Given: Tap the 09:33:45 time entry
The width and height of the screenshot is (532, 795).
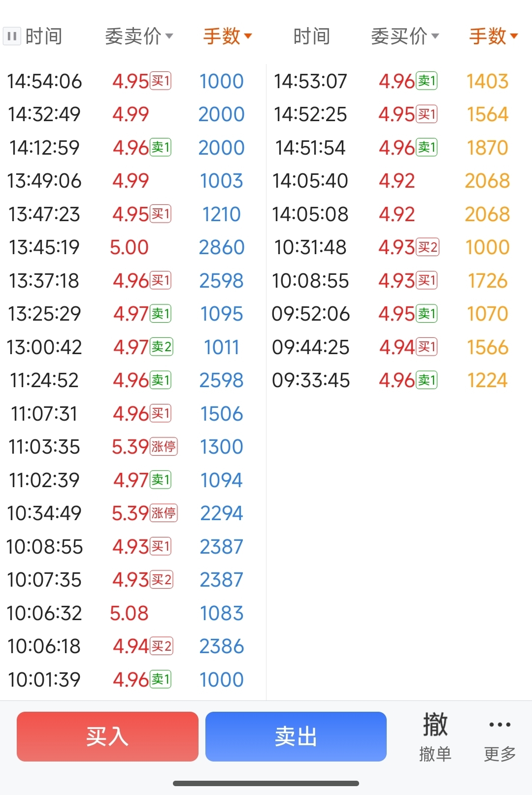Looking at the screenshot, I should coord(311,380).
